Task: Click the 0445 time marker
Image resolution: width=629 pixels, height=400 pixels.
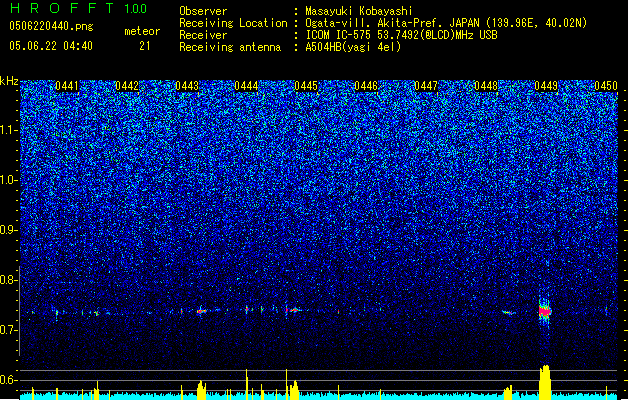Action: pyautogui.click(x=306, y=86)
